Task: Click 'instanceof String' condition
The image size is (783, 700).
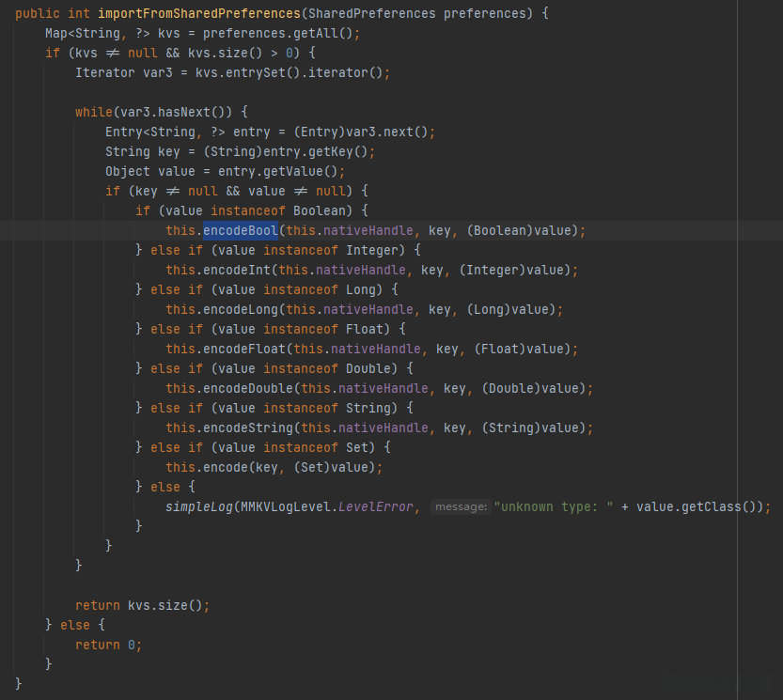Action: click(326, 408)
